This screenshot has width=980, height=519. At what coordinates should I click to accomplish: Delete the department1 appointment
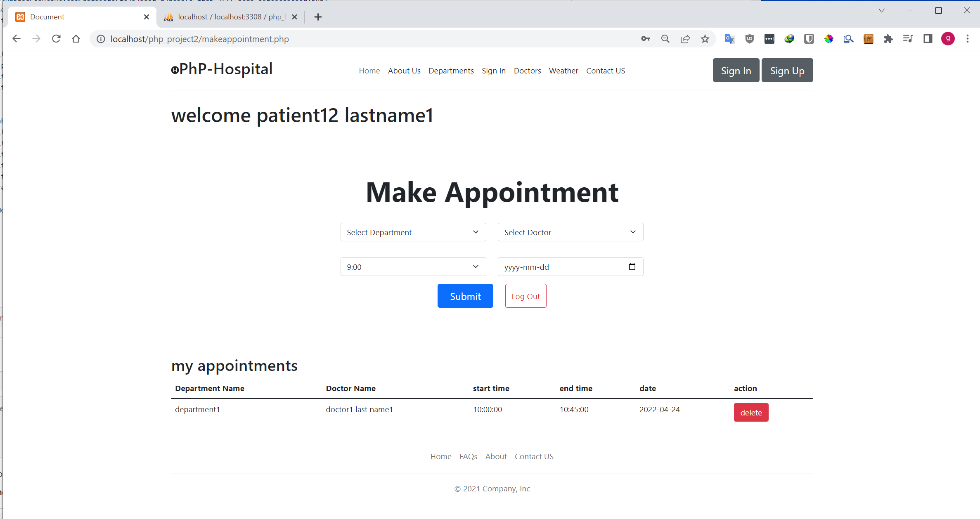(x=751, y=412)
